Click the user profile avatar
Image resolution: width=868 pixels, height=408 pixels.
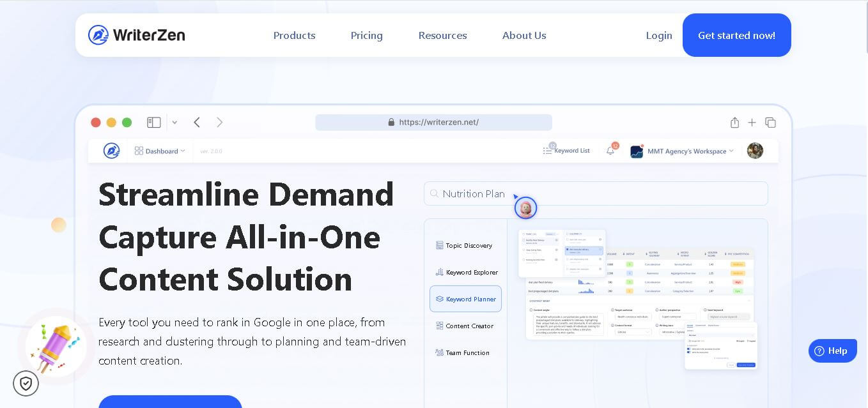(755, 151)
